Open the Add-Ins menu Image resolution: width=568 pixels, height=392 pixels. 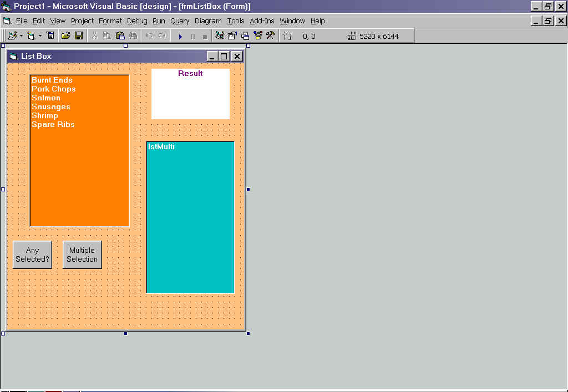point(262,21)
